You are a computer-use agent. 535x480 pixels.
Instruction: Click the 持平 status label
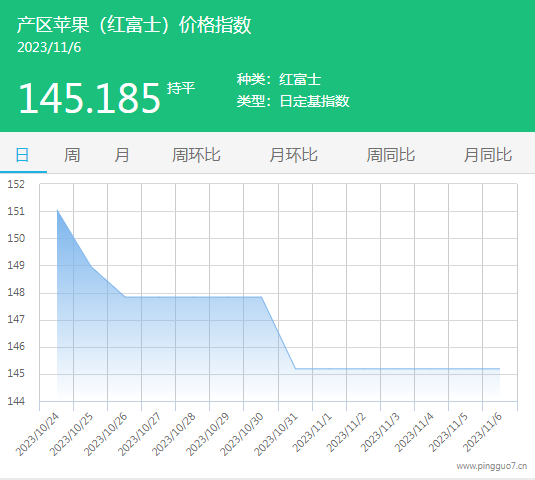(x=181, y=88)
